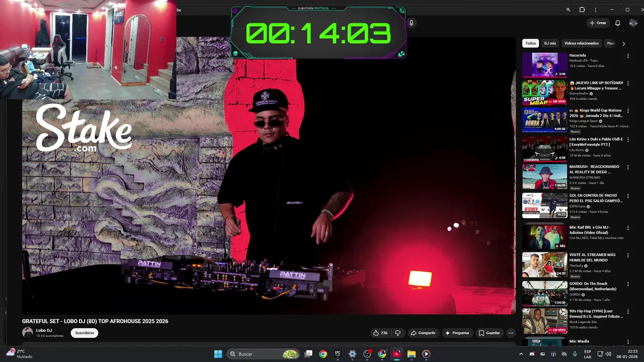Screen dimensions: 644x362
Task: Open Task View on the taskbar
Action: [308, 354]
